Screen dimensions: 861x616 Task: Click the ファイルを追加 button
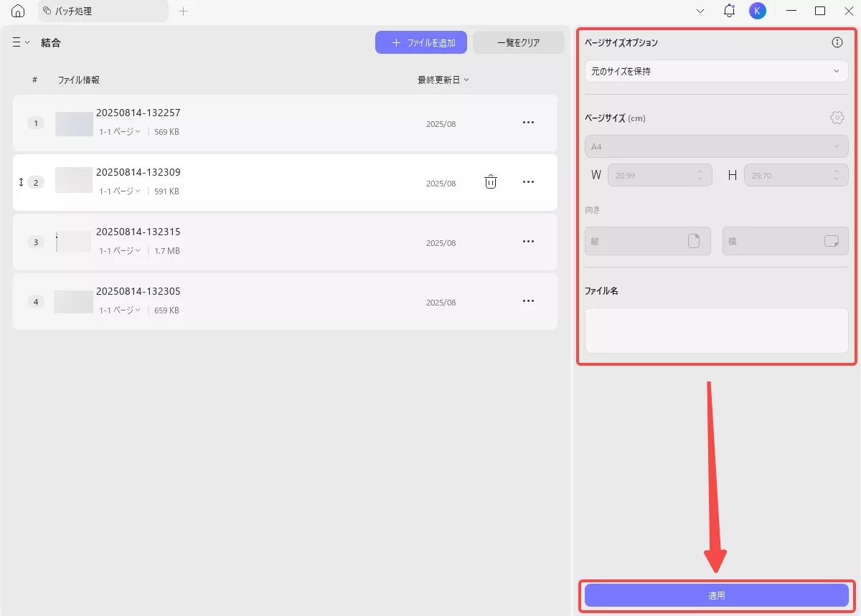[421, 42]
